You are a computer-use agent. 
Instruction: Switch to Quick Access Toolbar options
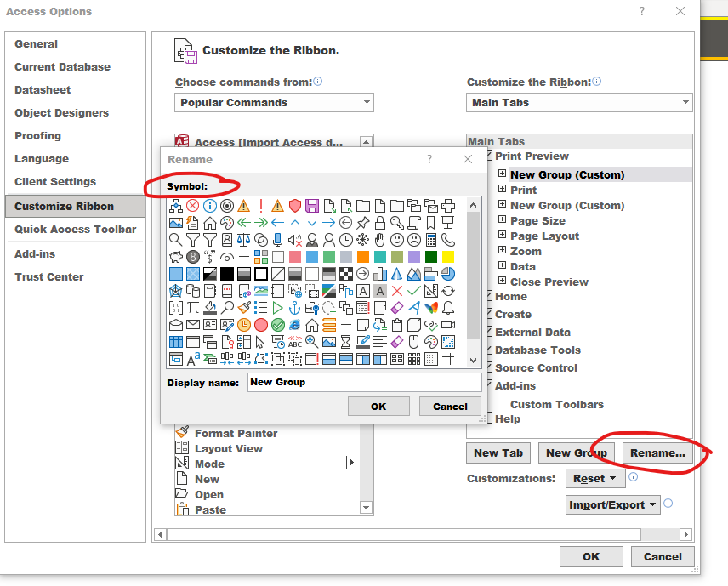75,230
